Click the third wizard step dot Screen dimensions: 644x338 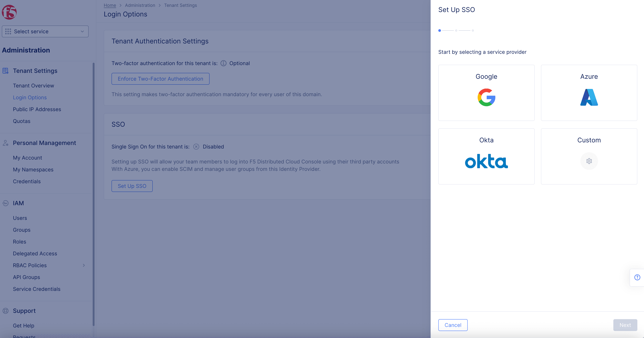point(473,31)
